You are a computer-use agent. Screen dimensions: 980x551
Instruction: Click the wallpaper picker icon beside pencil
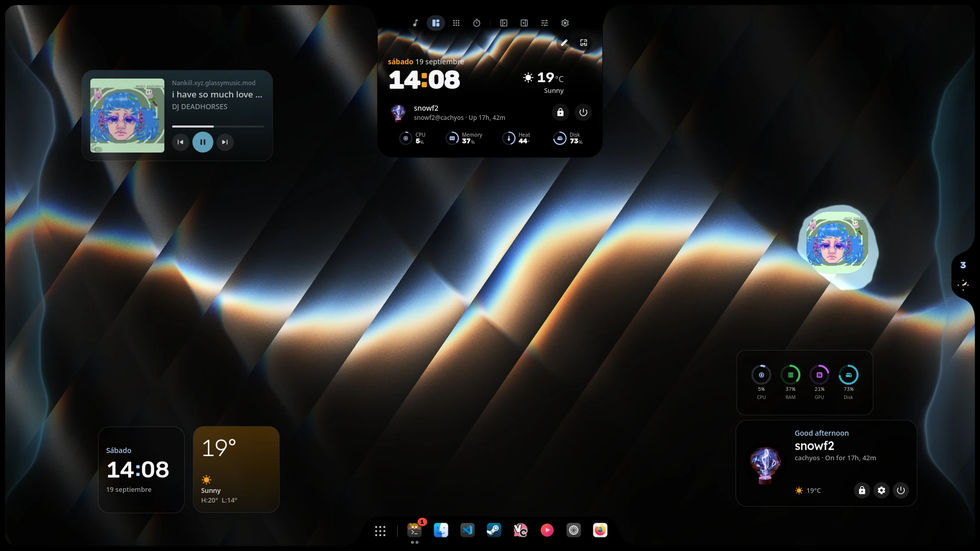(x=583, y=43)
